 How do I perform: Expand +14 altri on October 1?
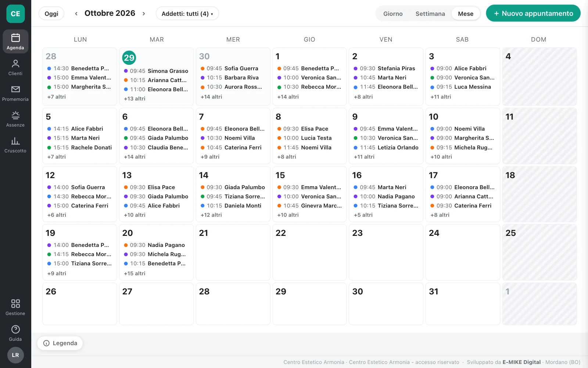288,97
